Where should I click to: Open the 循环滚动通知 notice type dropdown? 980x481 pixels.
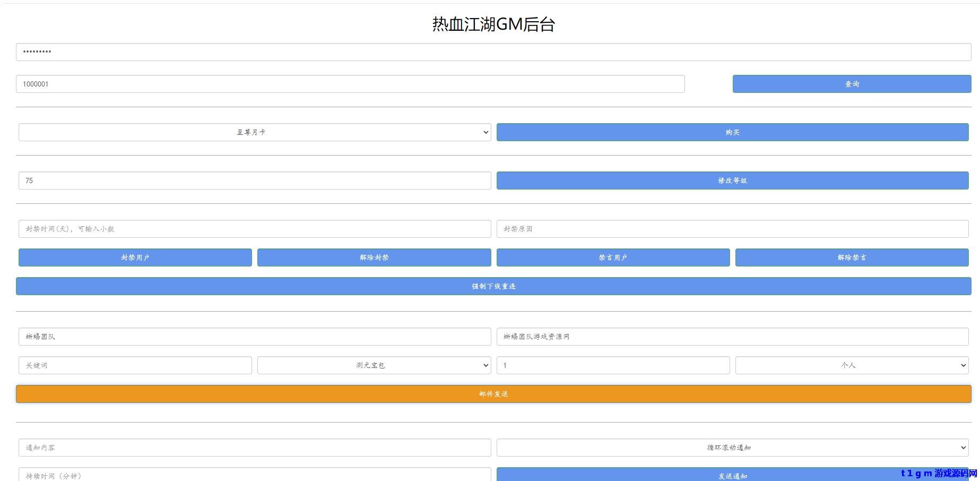coord(732,448)
